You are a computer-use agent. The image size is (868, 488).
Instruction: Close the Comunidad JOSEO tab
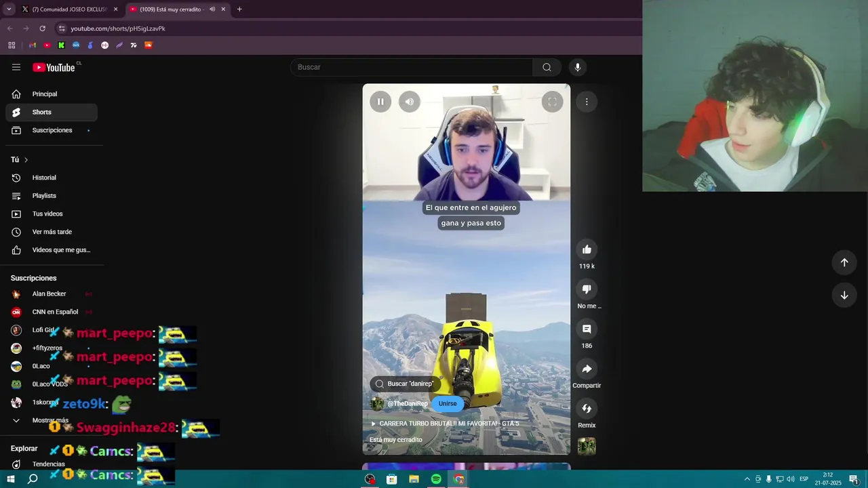point(116,9)
